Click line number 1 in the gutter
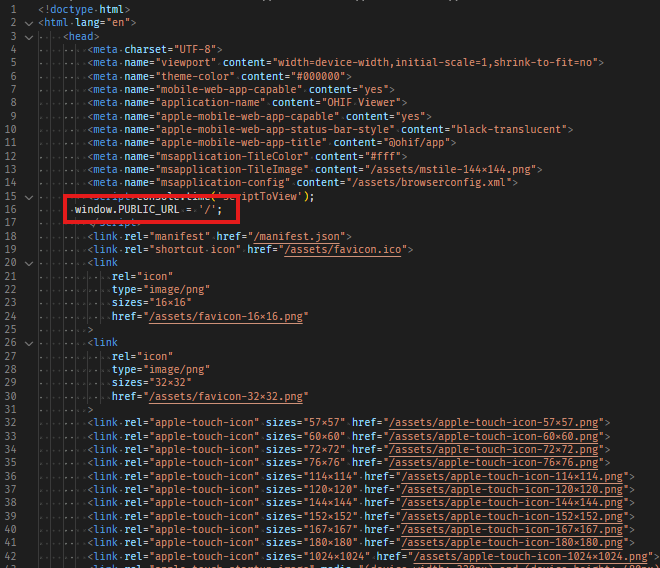This screenshot has width=660, height=568. [x=13, y=9]
